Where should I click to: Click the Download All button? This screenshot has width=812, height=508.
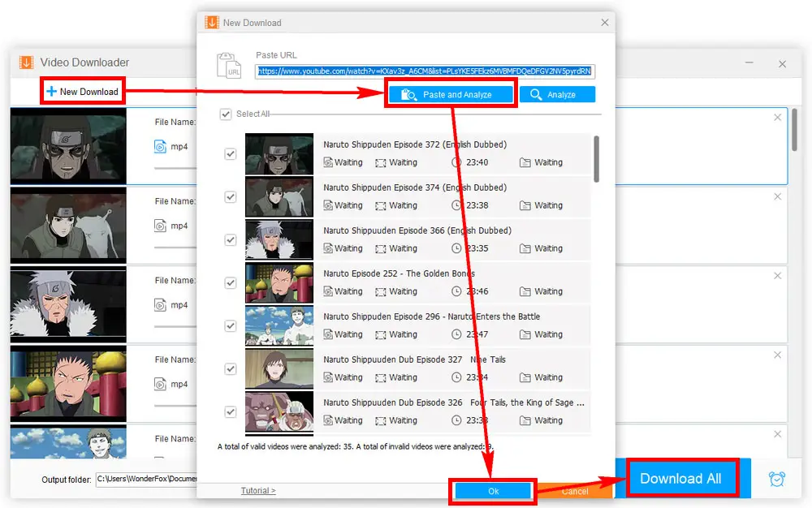coord(681,478)
